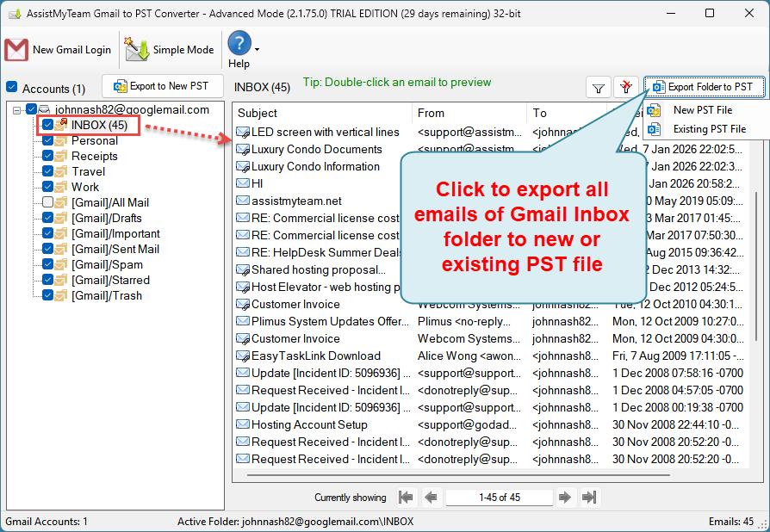The image size is (770, 532).
Task: Select email 'RE: HelpDesk Summer Deals'
Action: [326, 252]
